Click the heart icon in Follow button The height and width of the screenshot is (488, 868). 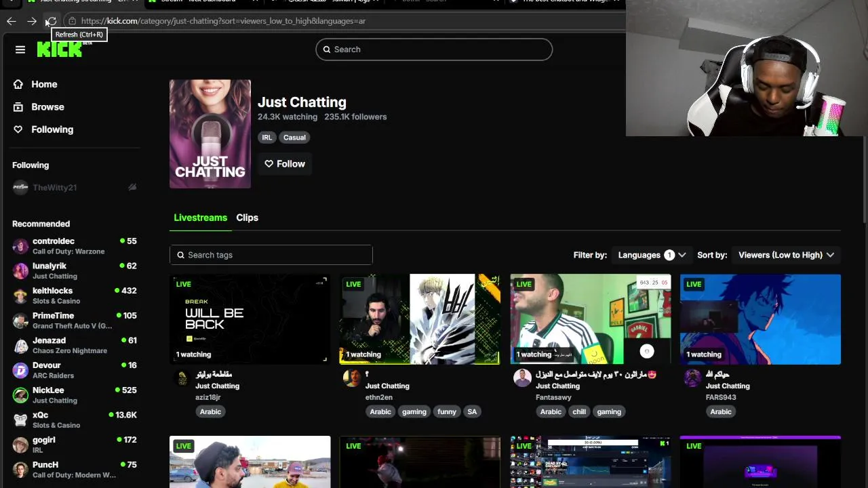269,164
